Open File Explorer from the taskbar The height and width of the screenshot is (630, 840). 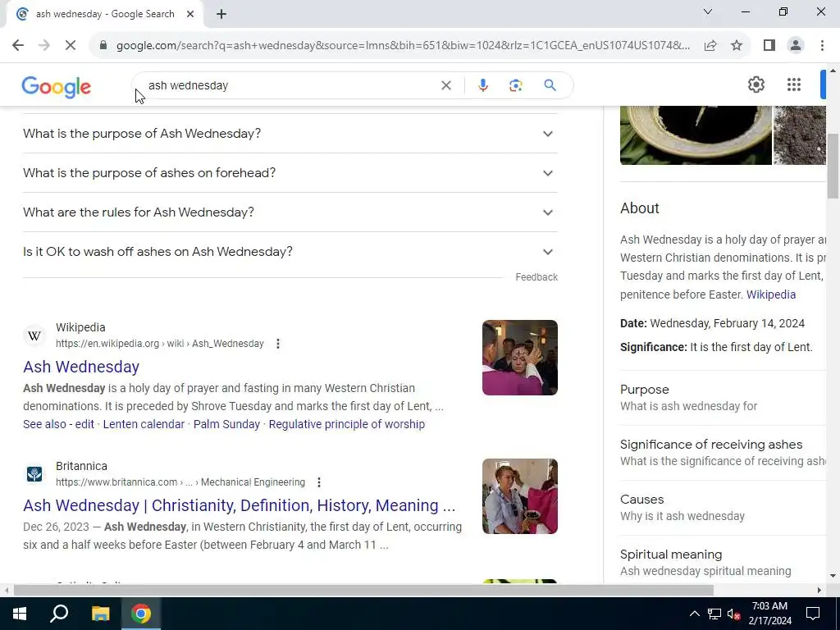(x=100, y=614)
